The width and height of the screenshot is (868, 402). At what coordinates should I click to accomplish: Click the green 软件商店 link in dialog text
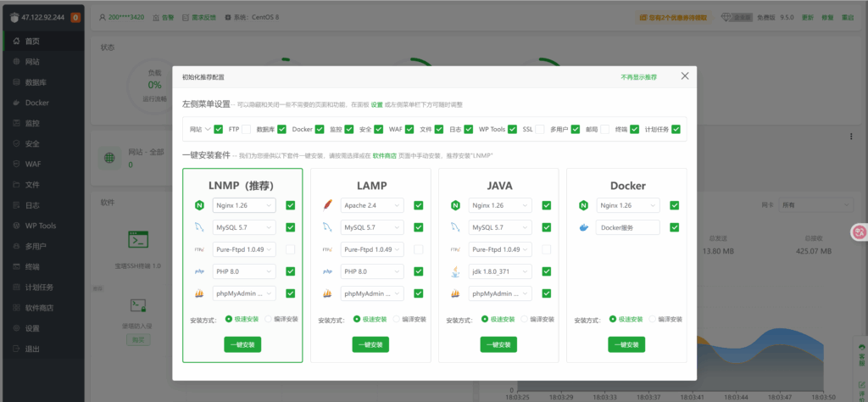pyautogui.click(x=385, y=156)
